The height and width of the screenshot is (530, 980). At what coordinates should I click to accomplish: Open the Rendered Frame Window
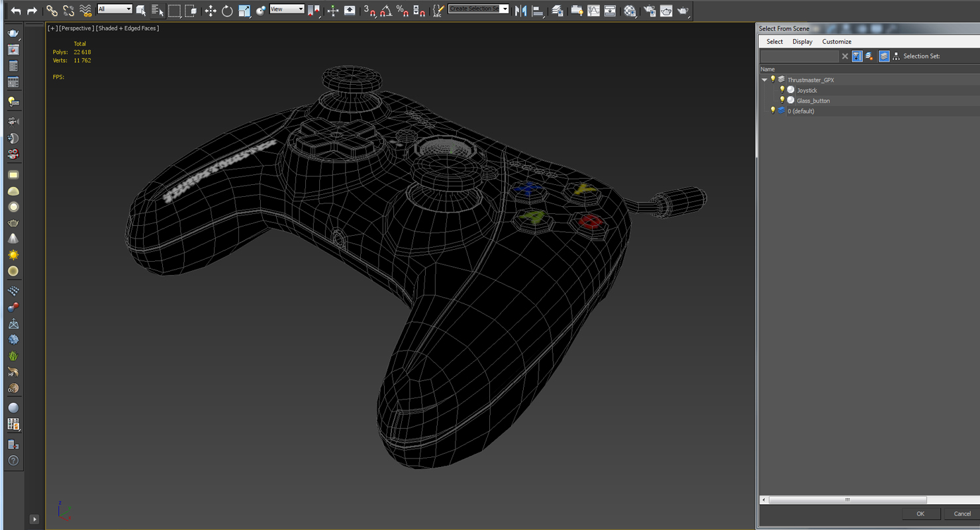click(666, 11)
